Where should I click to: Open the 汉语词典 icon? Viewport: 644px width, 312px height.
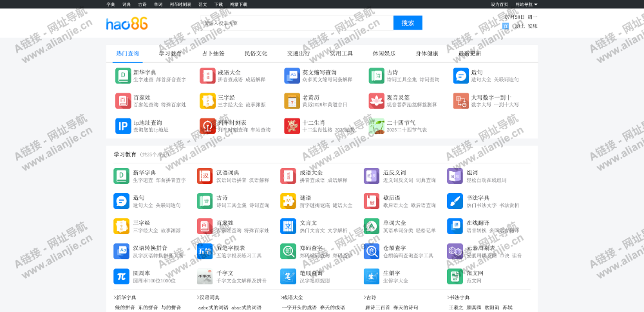click(x=205, y=176)
